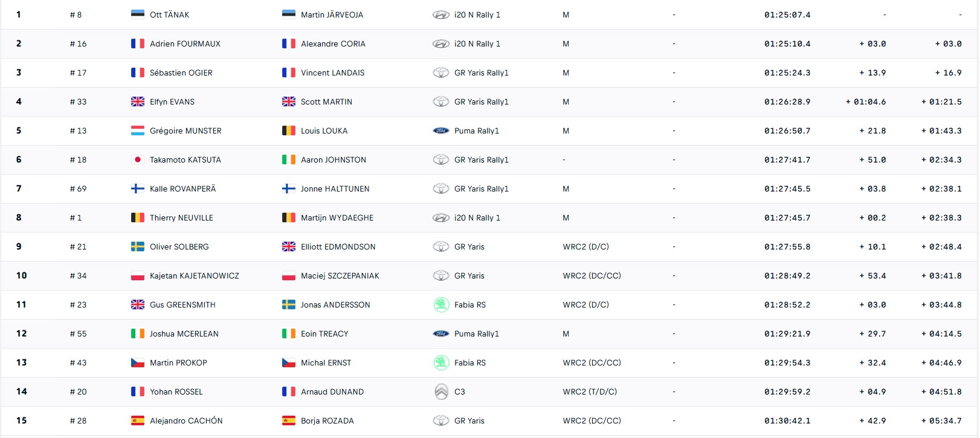Click the Citroën logo next to C3
The height and width of the screenshot is (438, 980).
click(x=441, y=391)
